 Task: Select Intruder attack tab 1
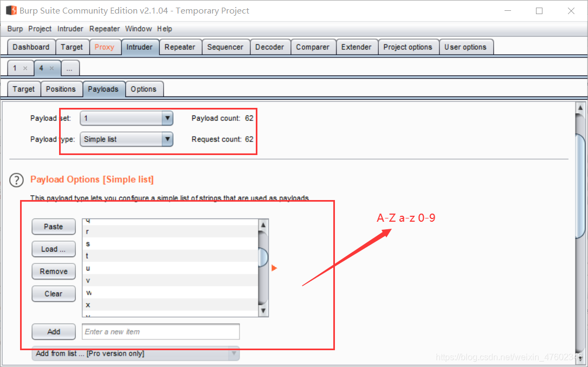pos(15,68)
